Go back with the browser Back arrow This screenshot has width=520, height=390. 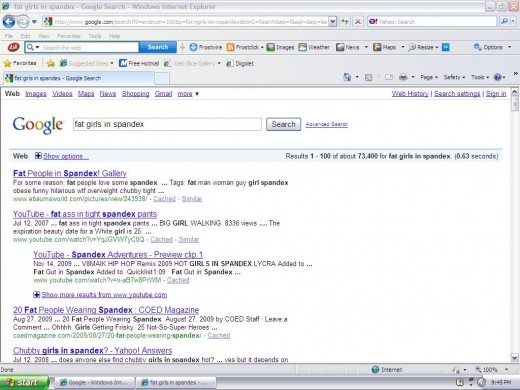coord(9,22)
